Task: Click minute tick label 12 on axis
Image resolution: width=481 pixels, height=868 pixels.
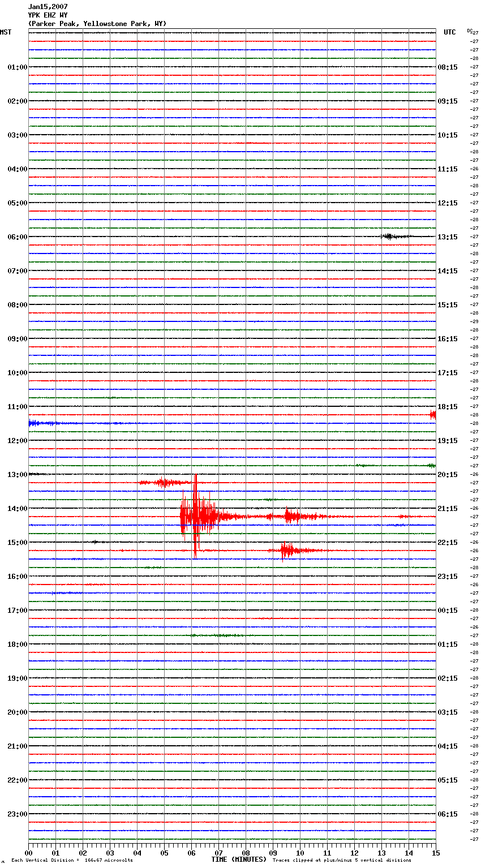Action: click(x=354, y=853)
